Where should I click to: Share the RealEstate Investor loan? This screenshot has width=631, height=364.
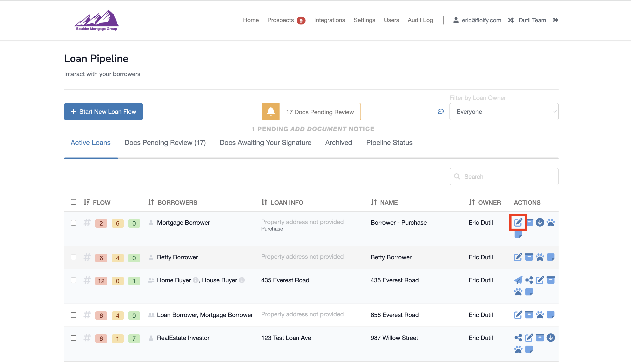[x=518, y=338]
